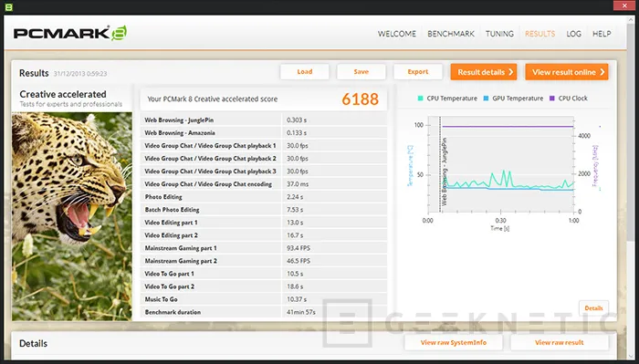Image resolution: width=639 pixels, height=364 pixels.
Task: Click the PCMark 8 logo
Action: [x=70, y=33]
